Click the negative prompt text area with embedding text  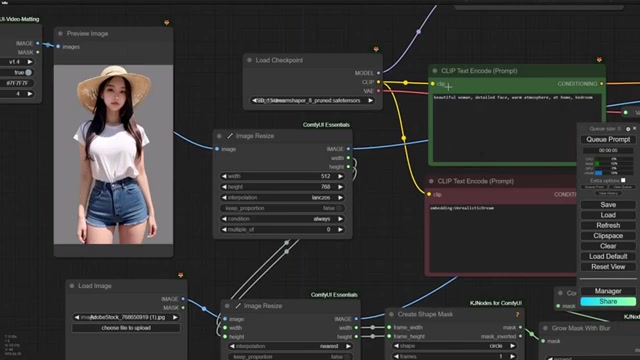point(503,238)
